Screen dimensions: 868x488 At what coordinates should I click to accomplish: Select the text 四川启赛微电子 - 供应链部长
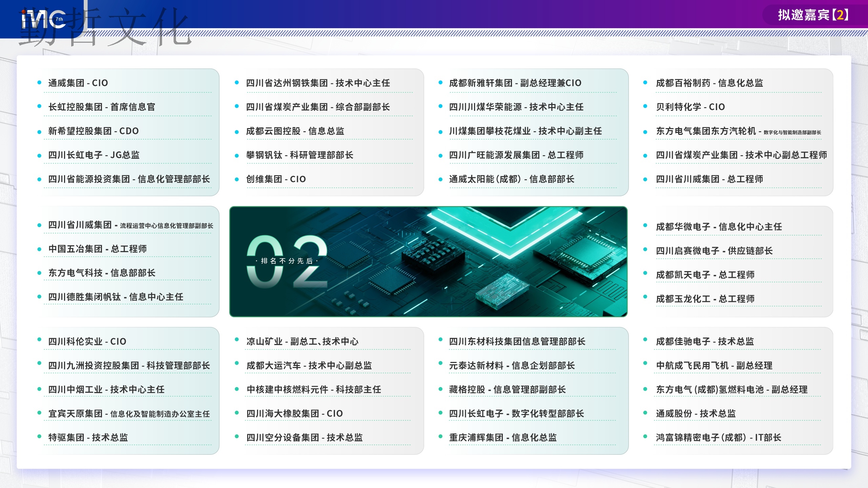[x=714, y=251]
